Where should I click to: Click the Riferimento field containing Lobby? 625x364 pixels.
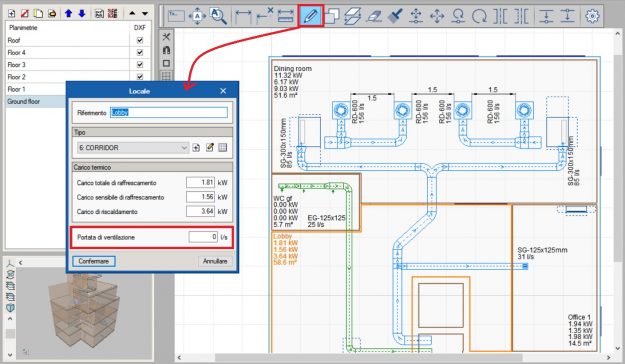169,112
